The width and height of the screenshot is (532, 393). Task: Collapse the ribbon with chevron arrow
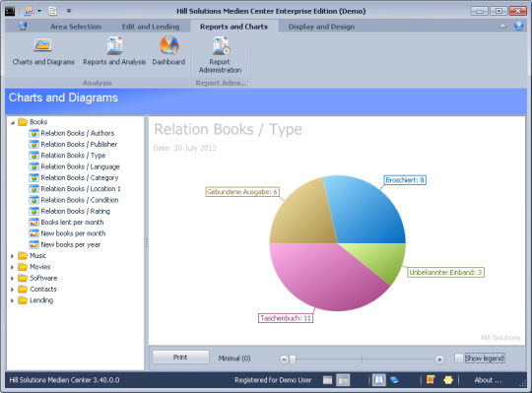tap(502, 27)
